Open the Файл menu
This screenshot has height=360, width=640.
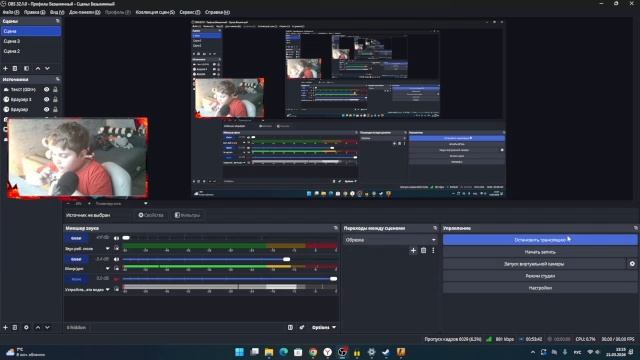pos(11,12)
